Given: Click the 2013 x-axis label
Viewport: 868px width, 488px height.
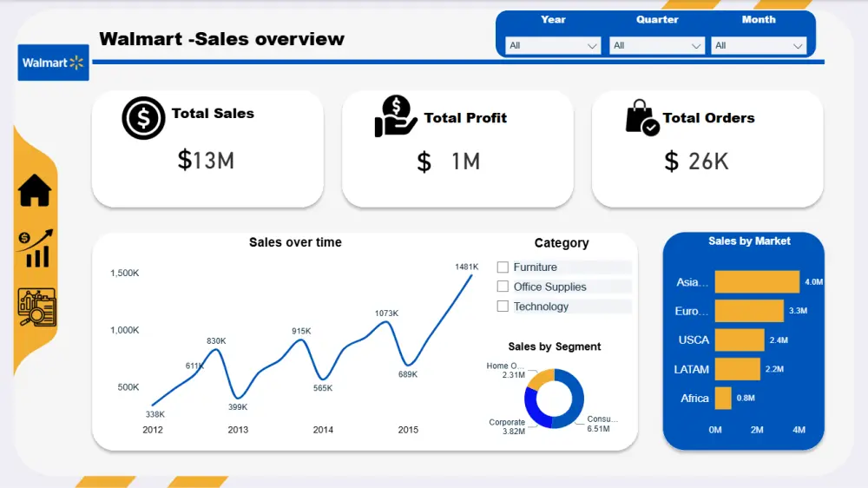Looking at the screenshot, I should click(238, 430).
